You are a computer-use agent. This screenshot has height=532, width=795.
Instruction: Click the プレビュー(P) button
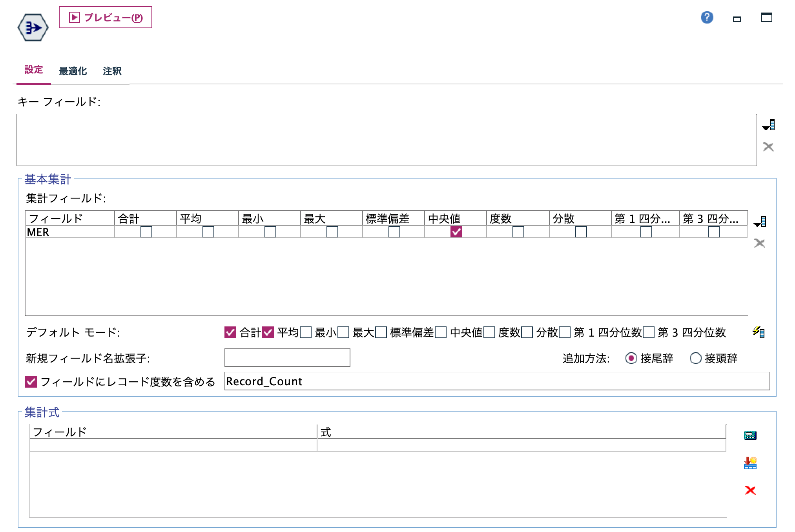(x=105, y=18)
